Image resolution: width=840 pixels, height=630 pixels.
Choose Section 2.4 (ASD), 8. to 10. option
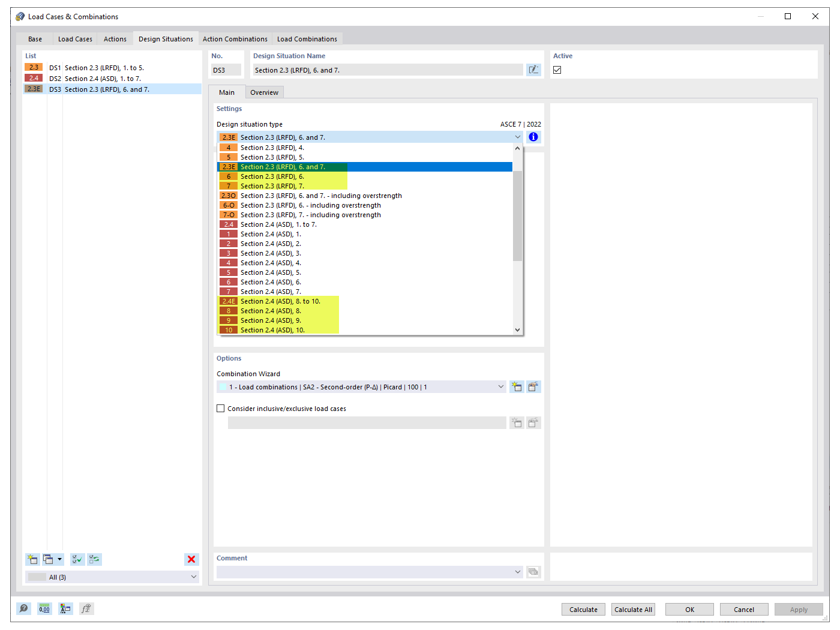click(365, 301)
